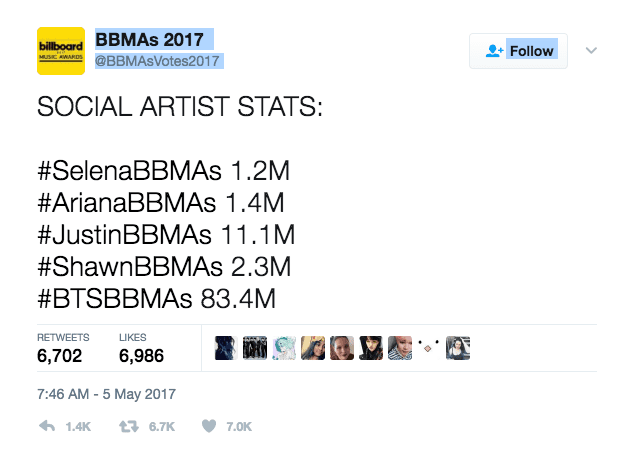Screen dimensions: 629x463
Task: Open the #ShawnBBMAs hashtag
Action: click(x=130, y=266)
